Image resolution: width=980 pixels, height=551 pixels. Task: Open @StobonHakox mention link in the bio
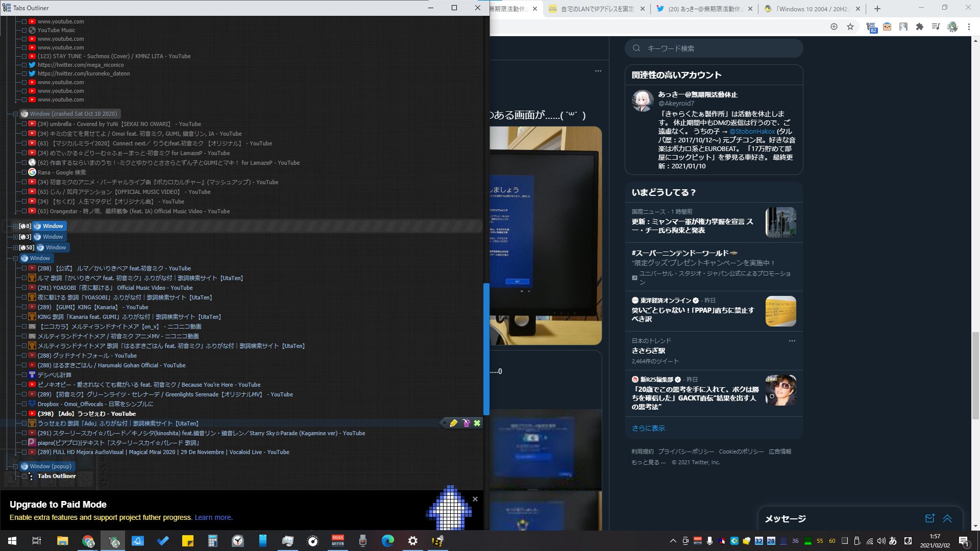click(752, 131)
